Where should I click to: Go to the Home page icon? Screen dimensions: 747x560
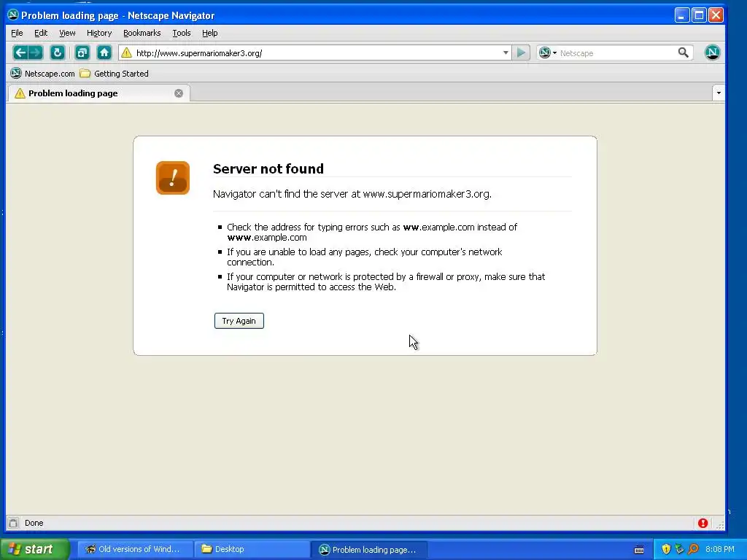pyautogui.click(x=104, y=52)
